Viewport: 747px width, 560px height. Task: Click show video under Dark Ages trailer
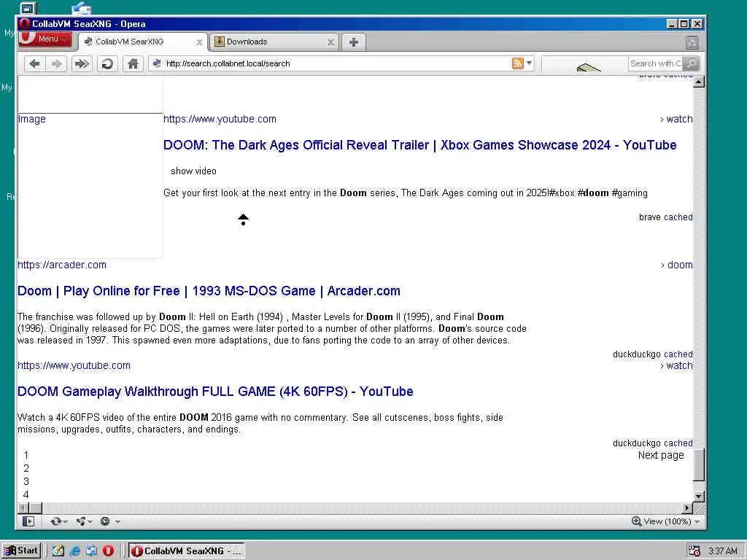pos(193,171)
